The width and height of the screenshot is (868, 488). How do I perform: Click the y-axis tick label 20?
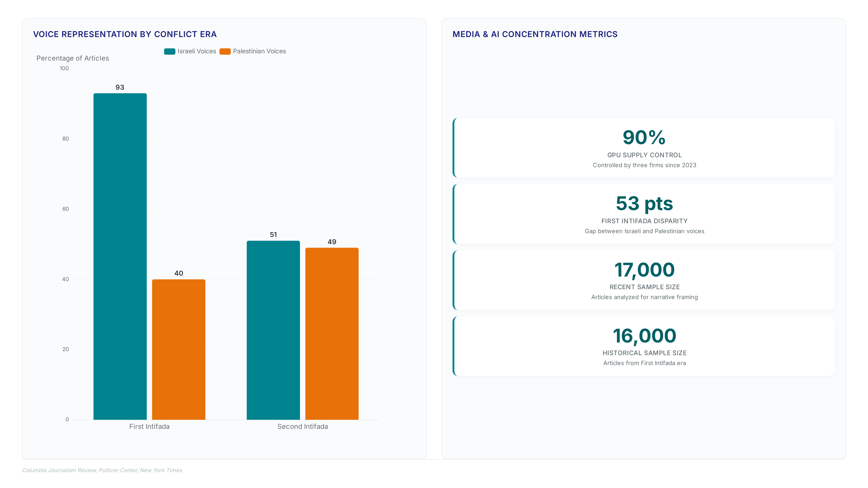pos(65,349)
